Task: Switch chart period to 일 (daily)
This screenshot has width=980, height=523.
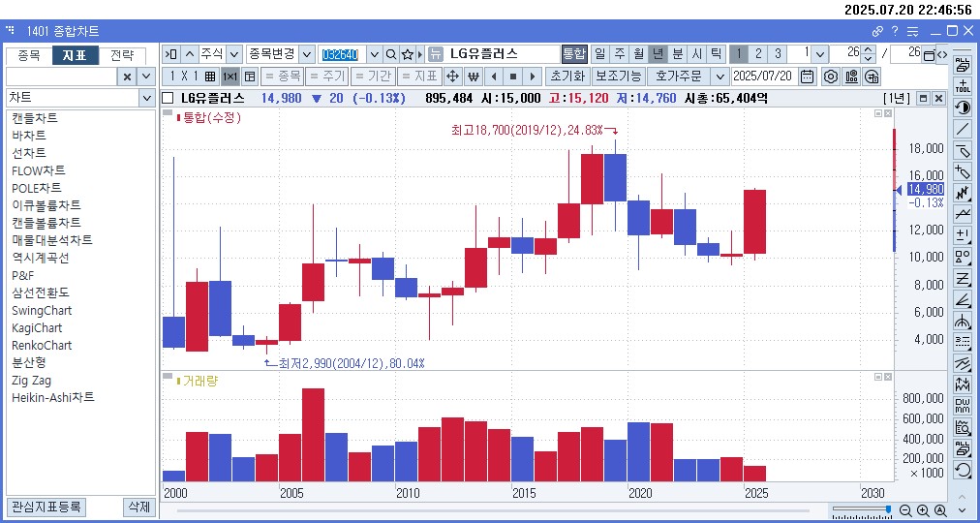Action: click(x=600, y=54)
